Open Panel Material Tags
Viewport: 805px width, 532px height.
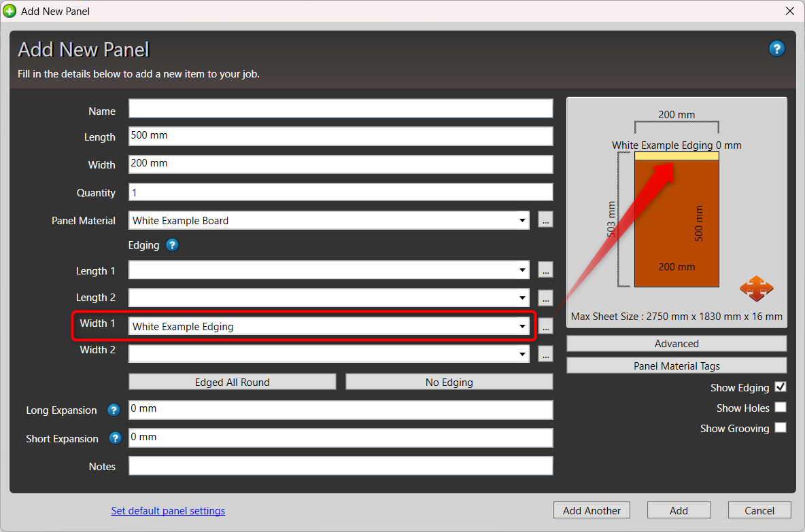(676, 366)
